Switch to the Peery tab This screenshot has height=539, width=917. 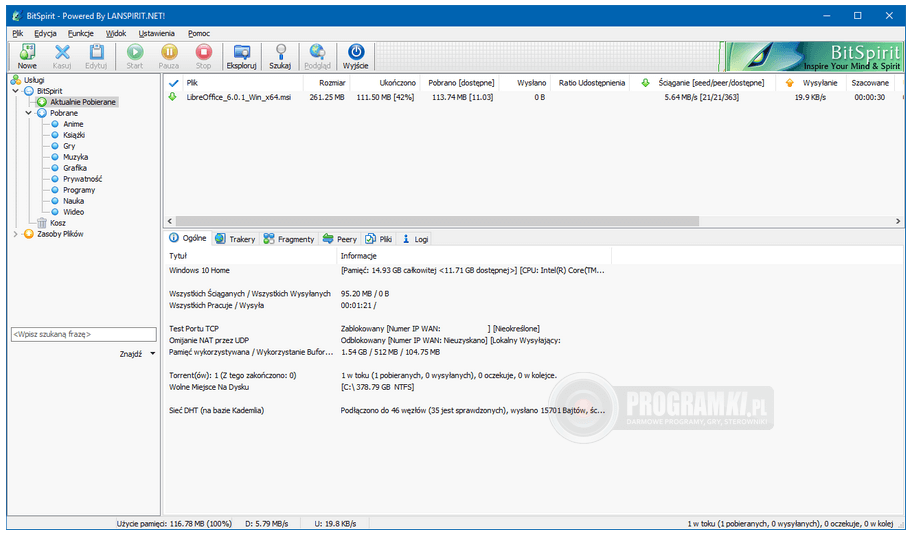coord(340,239)
